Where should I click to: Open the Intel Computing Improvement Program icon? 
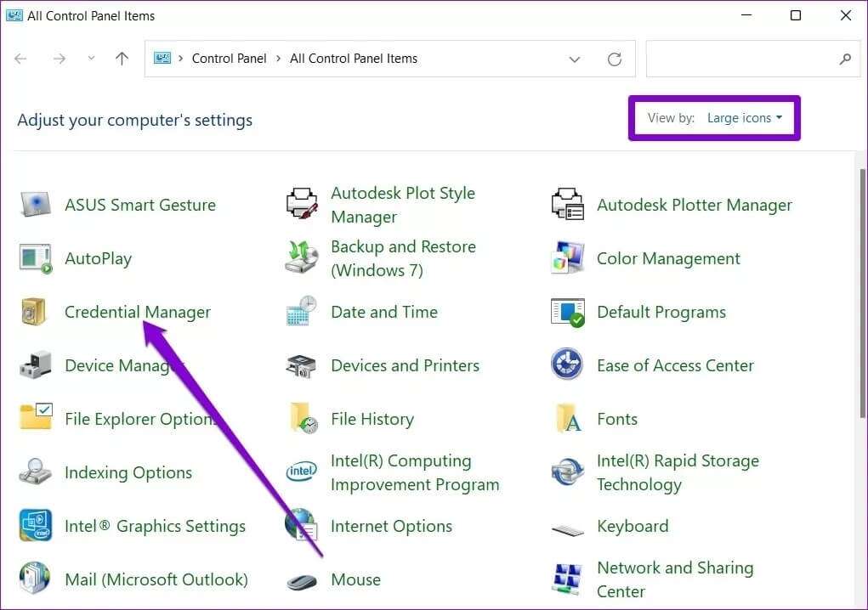pyautogui.click(x=302, y=472)
